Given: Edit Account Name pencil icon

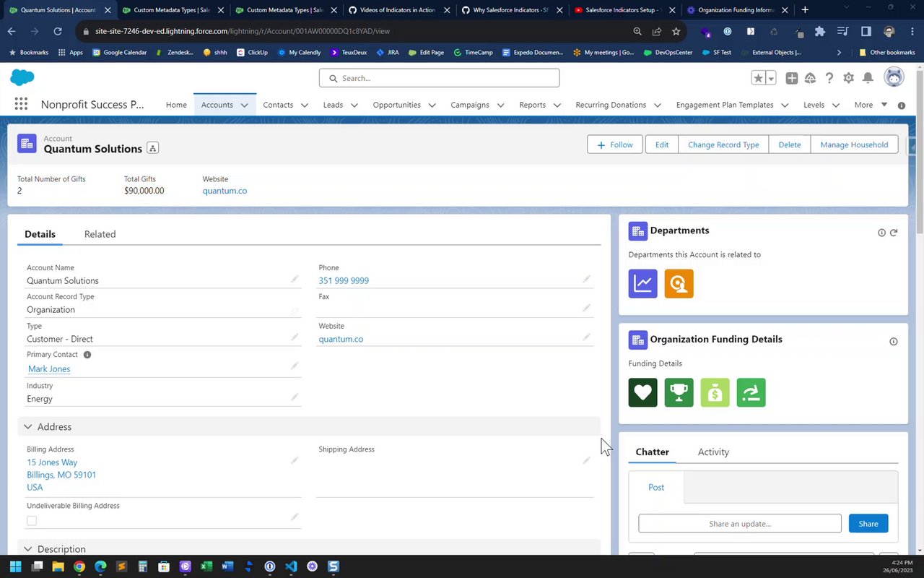Looking at the screenshot, I should (x=295, y=279).
